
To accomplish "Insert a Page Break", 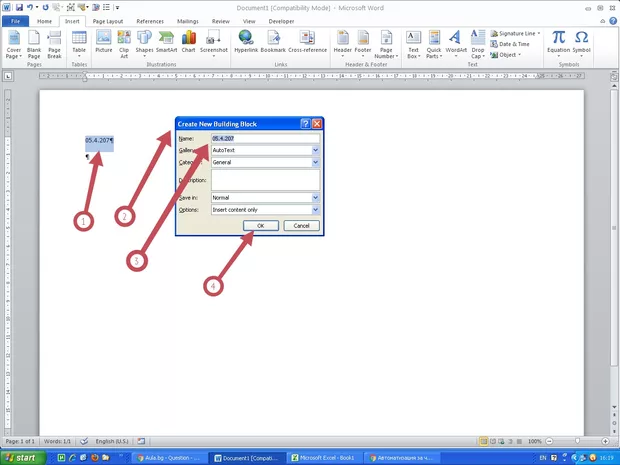I will click(x=54, y=44).
